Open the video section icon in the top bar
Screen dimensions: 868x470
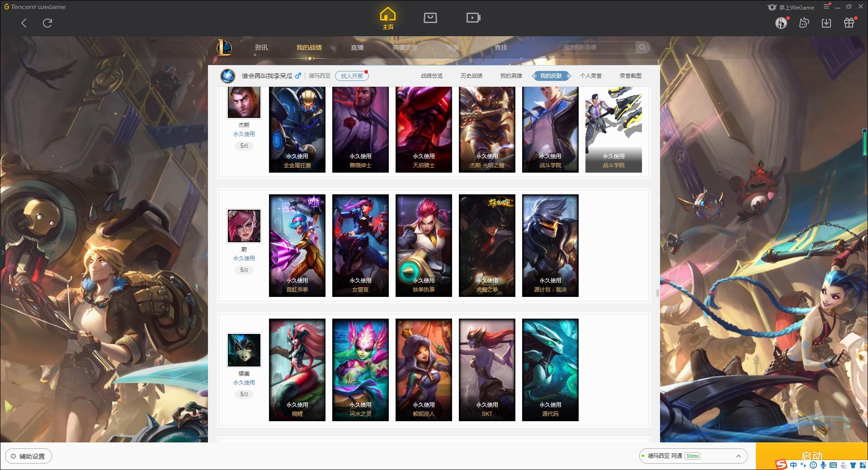(473, 18)
